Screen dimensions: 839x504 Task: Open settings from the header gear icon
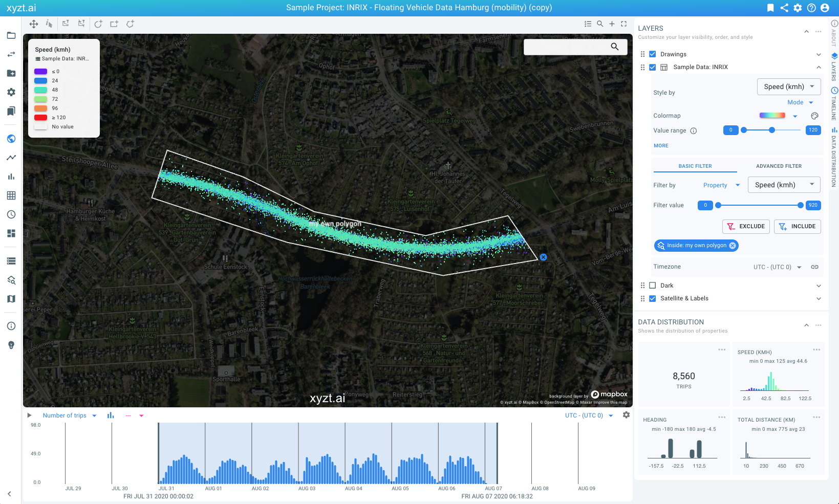(798, 8)
